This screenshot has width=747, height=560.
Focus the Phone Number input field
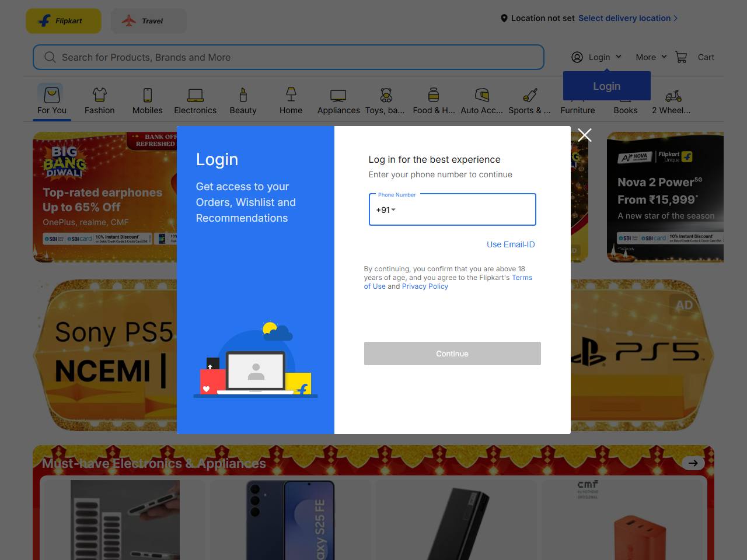pyautogui.click(x=452, y=209)
